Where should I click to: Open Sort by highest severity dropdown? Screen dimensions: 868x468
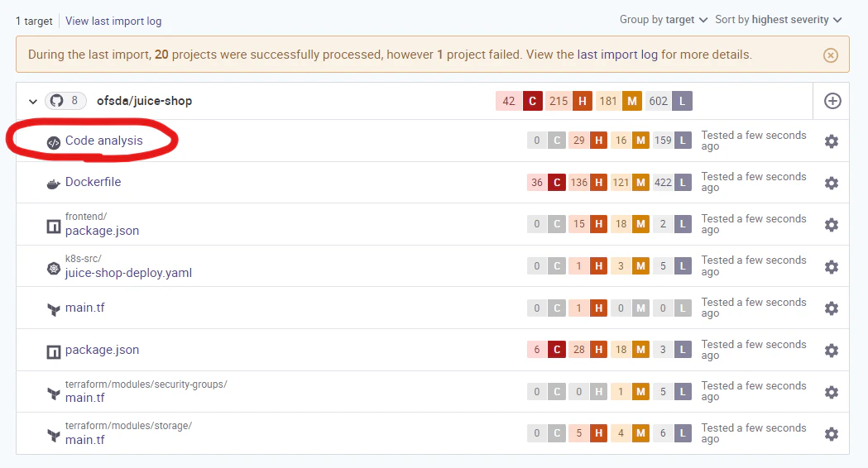coord(779,19)
